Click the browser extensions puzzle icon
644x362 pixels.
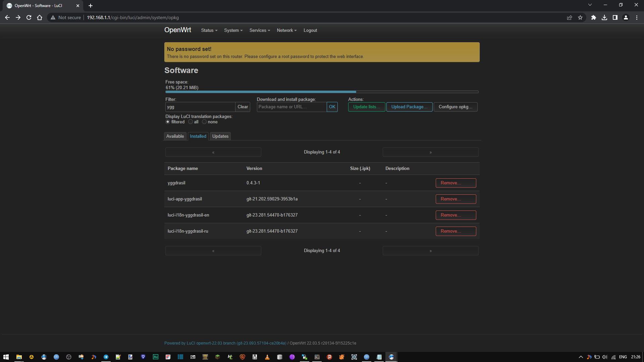[593, 17]
